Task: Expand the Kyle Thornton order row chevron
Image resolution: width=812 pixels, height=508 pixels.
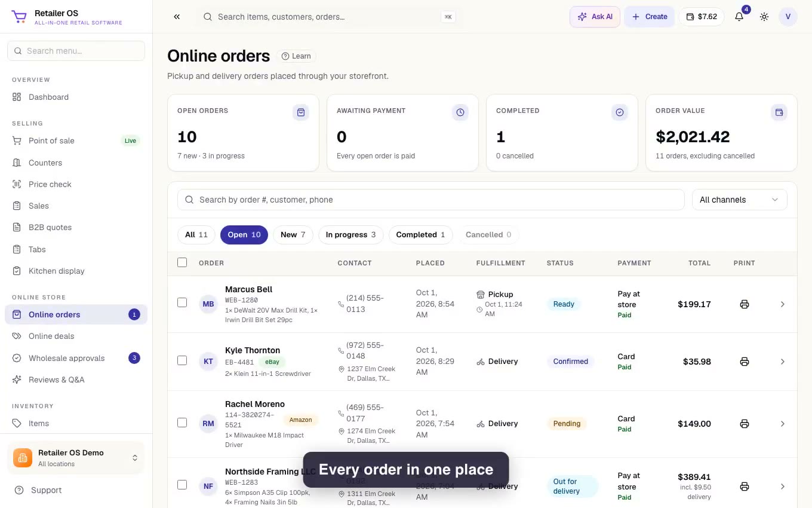Action: (x=783, y=362)
